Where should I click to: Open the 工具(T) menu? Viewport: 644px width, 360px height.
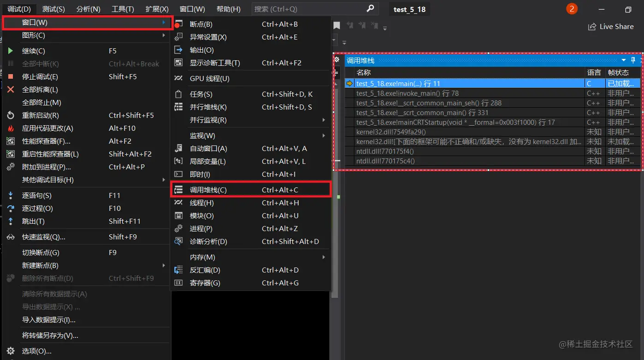[123, 9]
